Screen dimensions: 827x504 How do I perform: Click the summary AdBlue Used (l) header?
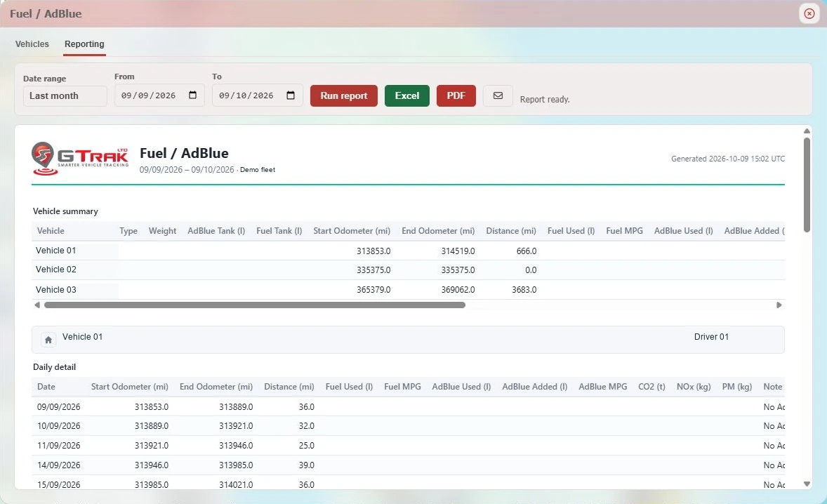(x=684, y=231)
